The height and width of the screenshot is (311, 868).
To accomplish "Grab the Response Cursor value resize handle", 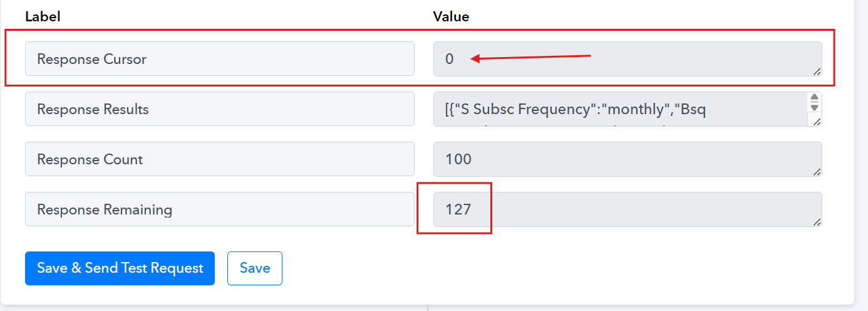I will tap(817, 71).
